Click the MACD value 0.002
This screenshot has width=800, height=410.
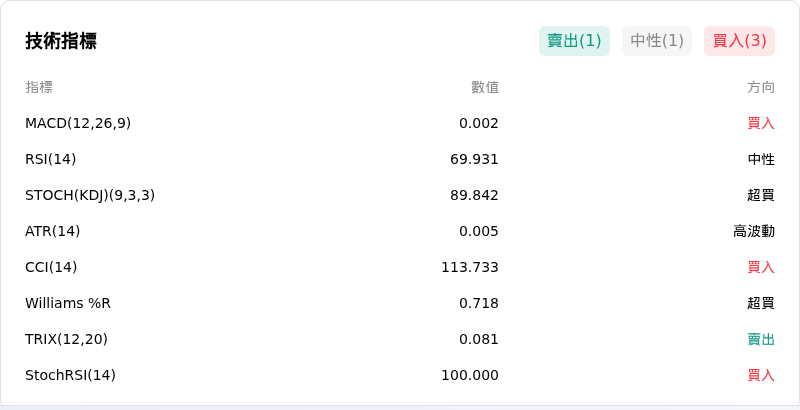479,123
